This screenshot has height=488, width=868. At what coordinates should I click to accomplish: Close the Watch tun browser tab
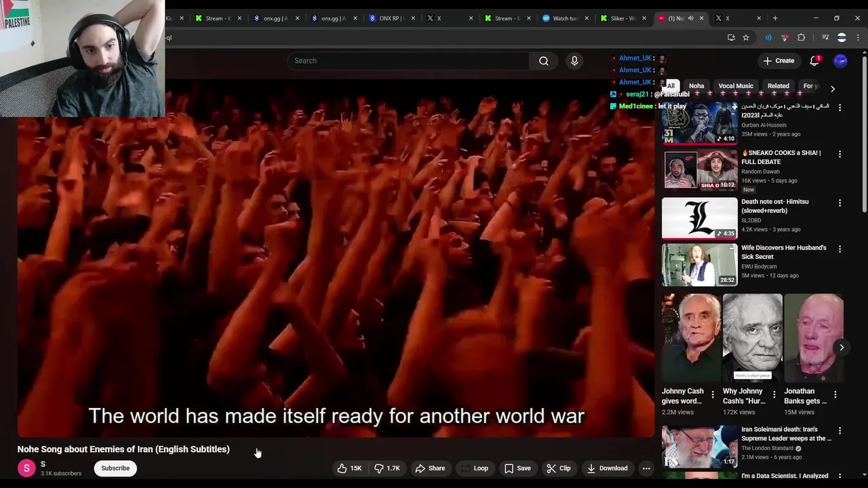(x=586, y=18)
